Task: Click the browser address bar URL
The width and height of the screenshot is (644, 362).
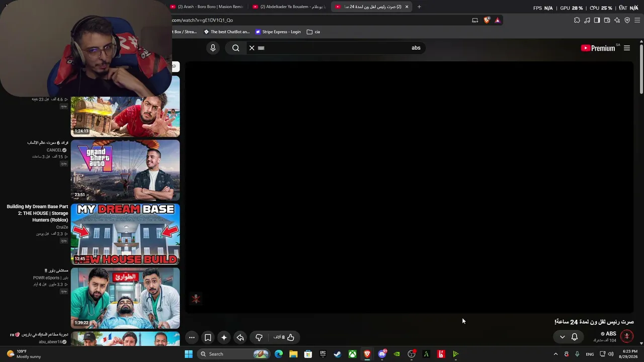Action: coord(202,20)
